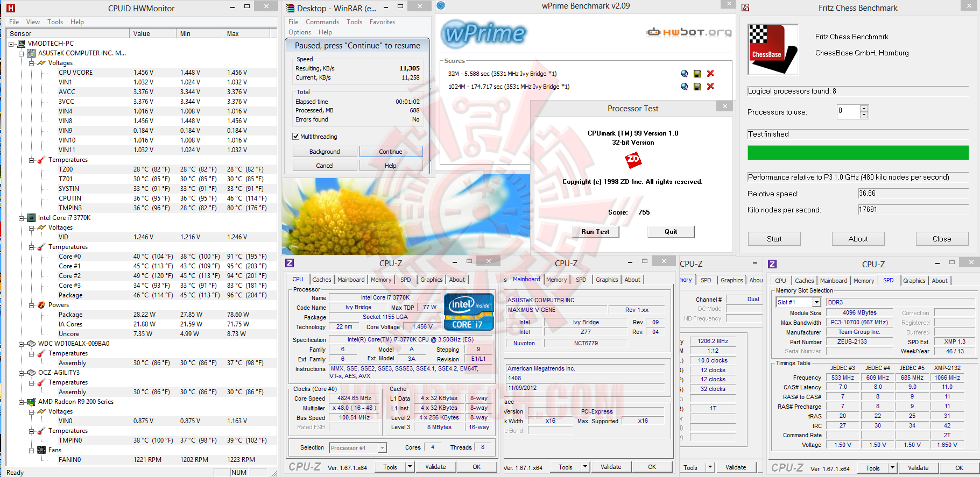Click the wPrime logo banner
The width and height of the screenshot is (980, 477).
[x=484, y=33]
